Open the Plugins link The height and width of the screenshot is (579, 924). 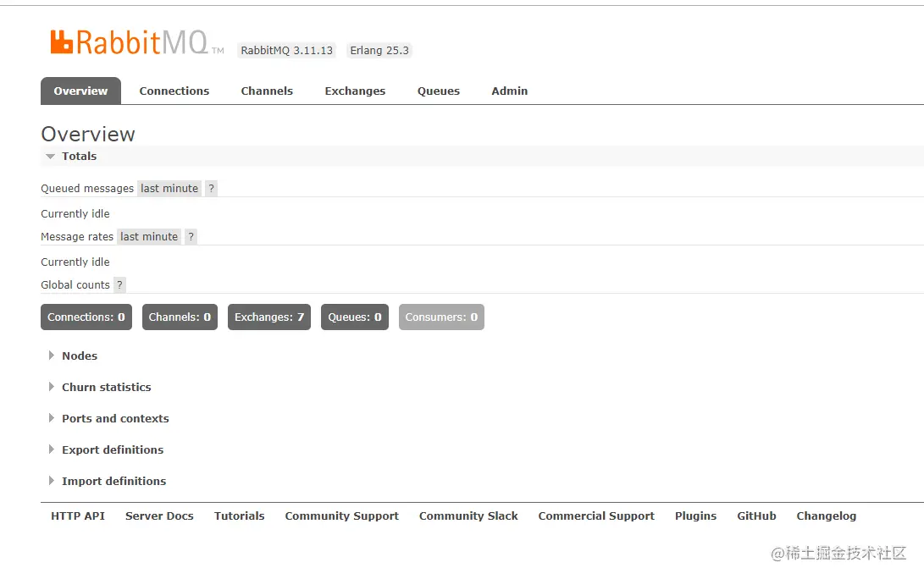[695, 516]
